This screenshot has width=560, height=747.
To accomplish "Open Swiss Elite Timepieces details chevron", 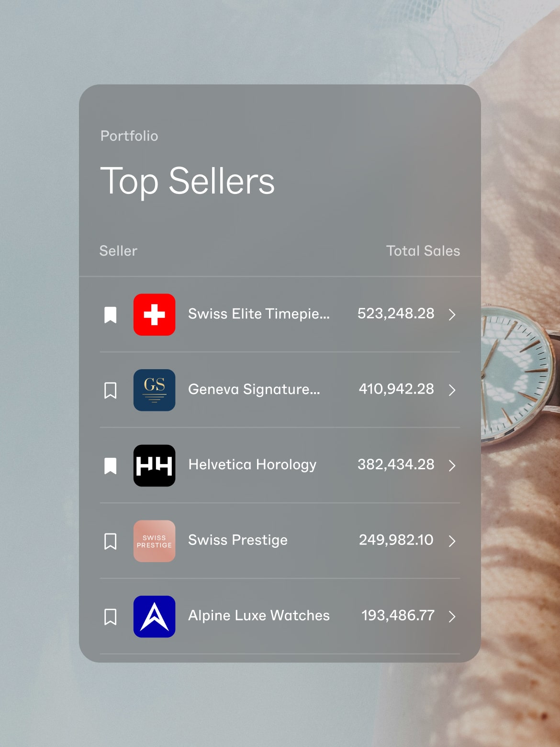I will [452, 315].
